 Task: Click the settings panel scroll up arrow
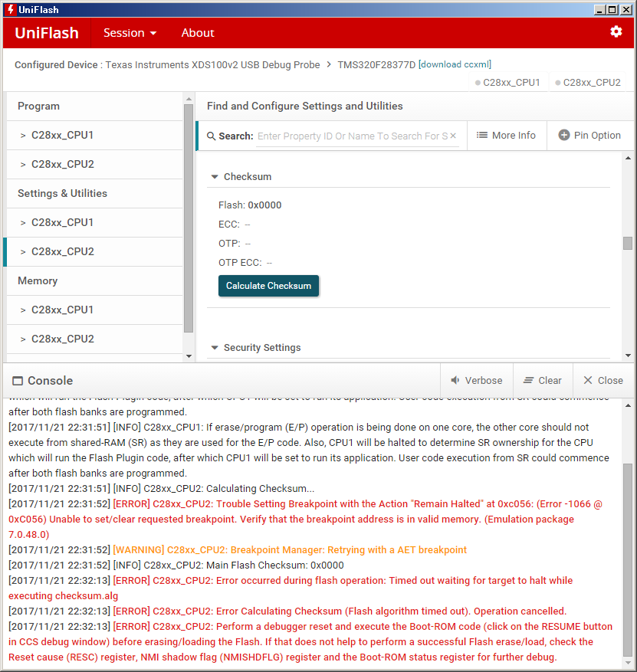(x=628, y=158)
